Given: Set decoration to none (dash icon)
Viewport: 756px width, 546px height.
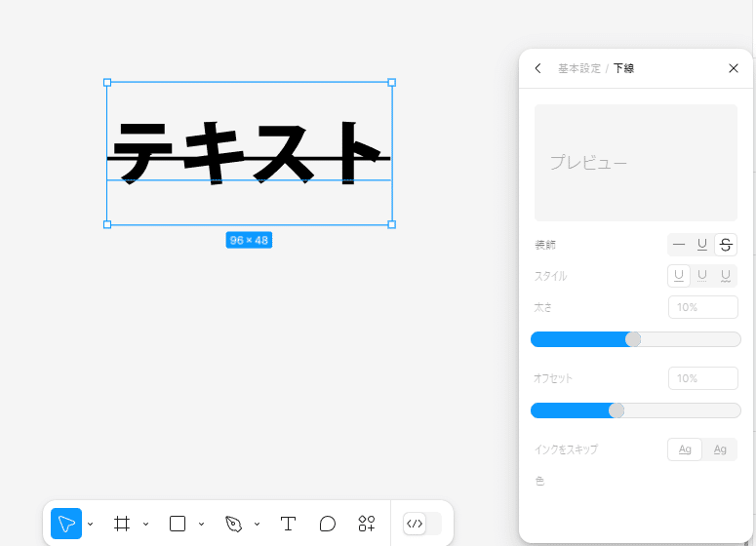Looking at the screenshot, I should coord(679,245).
